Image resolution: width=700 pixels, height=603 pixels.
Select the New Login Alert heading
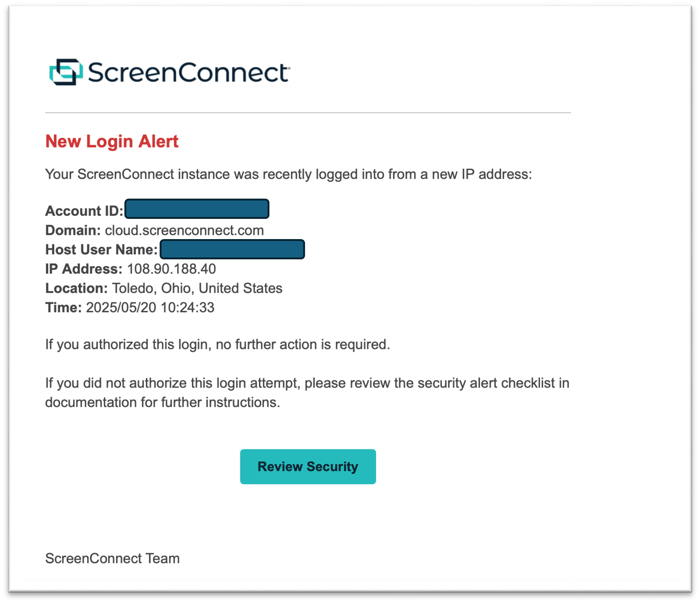pos(112,141)
